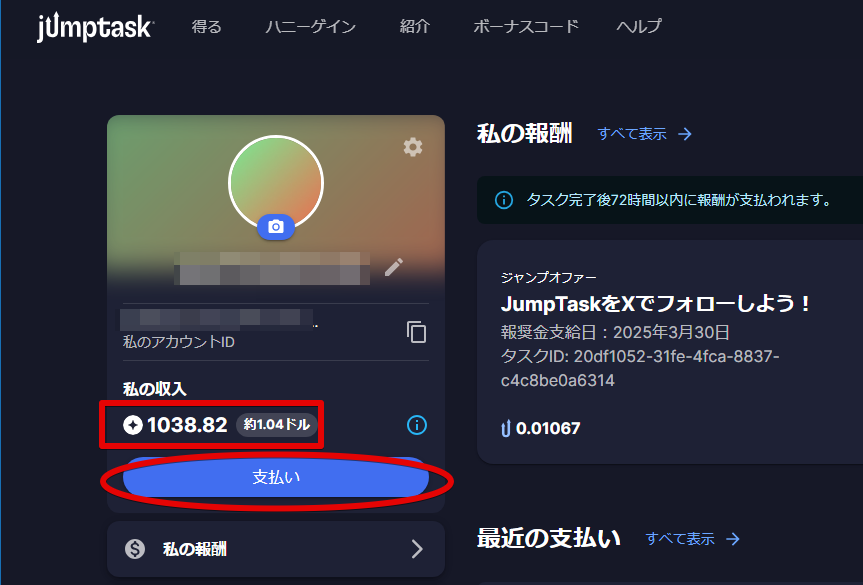This screenshot has width=863, height=585.
Task: Click the coin icon next to 1038.82
Action: pos(133,425)
